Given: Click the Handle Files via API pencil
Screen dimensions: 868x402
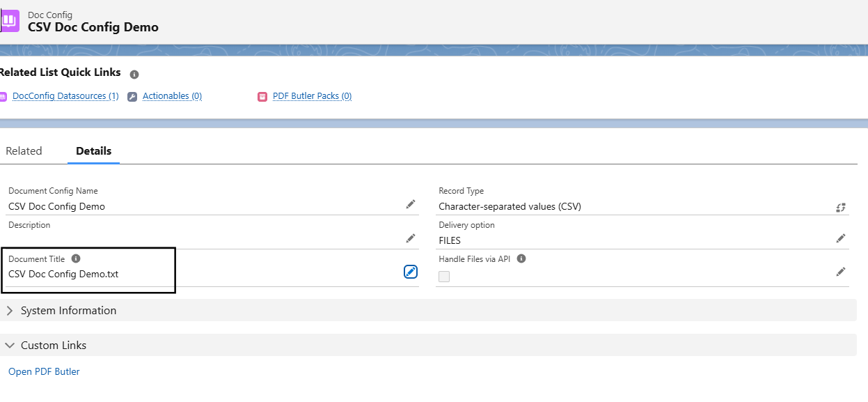Looking at the screenshot, I should click(x=841, y=272).
